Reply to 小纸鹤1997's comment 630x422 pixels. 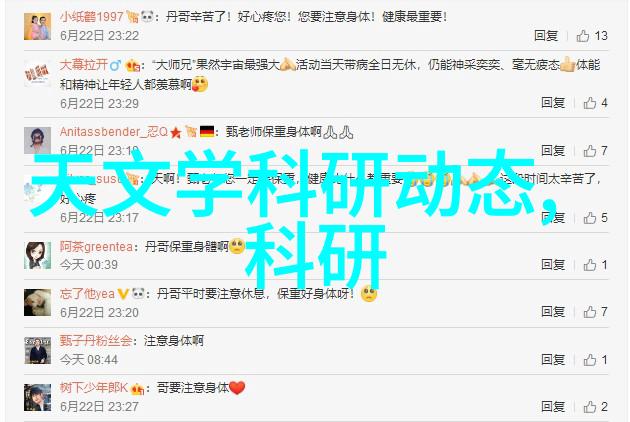(546, 36)
